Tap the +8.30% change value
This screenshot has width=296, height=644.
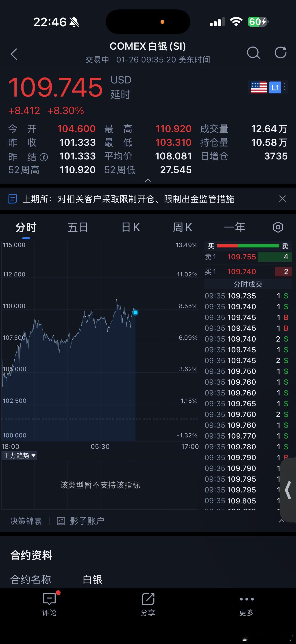click(65, 110)
